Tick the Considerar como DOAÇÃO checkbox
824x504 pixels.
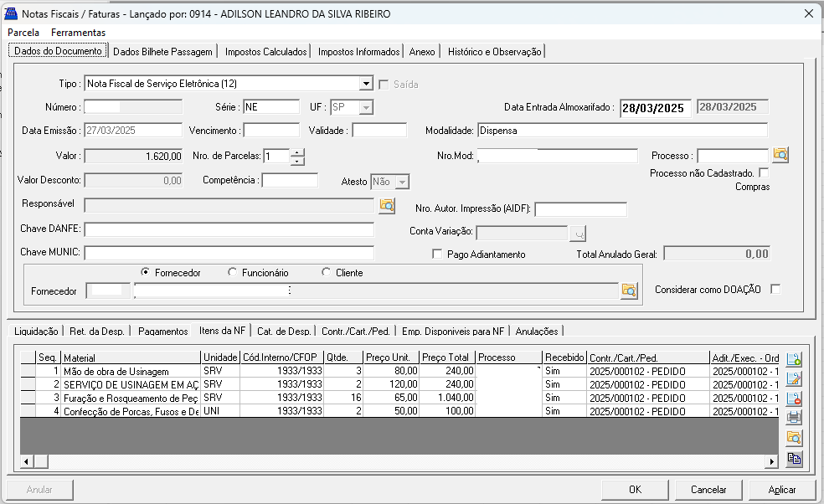coord(775,289)
